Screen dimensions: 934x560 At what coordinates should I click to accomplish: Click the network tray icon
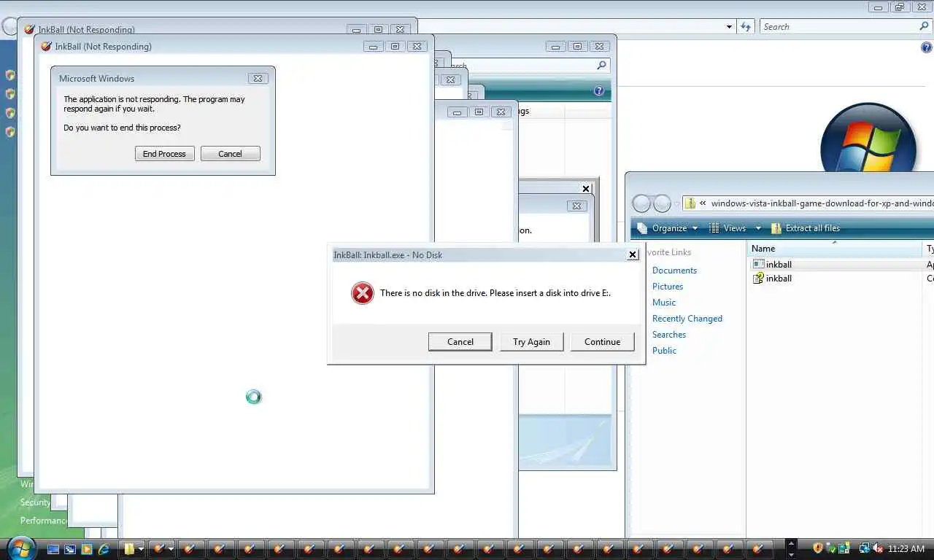pos(865,548)
